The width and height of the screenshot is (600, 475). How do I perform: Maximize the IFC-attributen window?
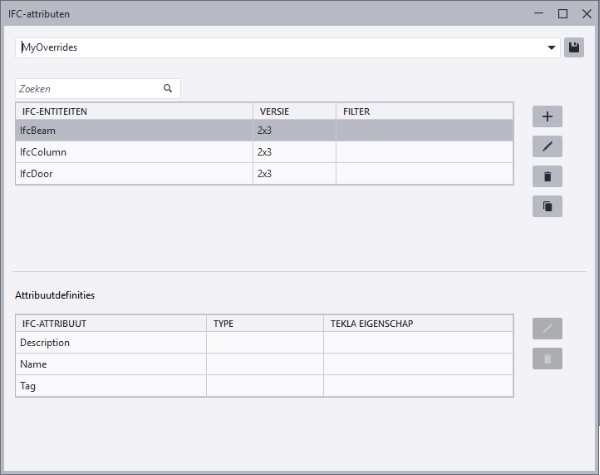click(x=562, y=14)
